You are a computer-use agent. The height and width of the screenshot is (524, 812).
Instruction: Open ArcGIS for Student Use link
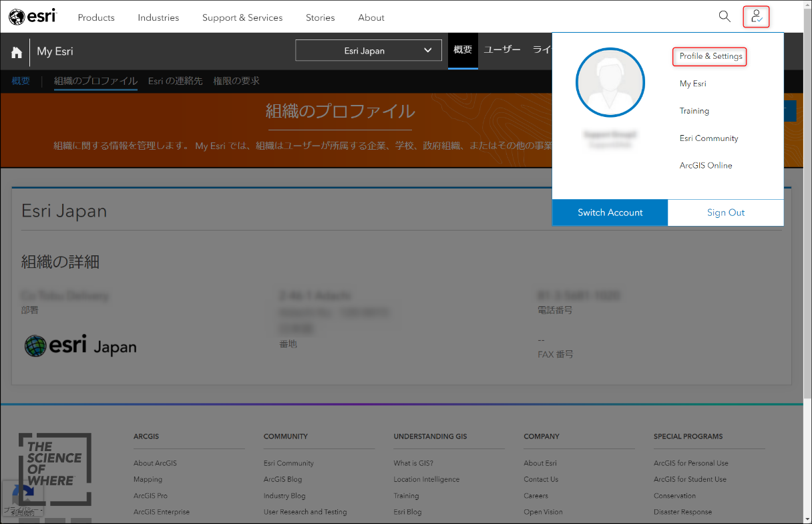690,479
